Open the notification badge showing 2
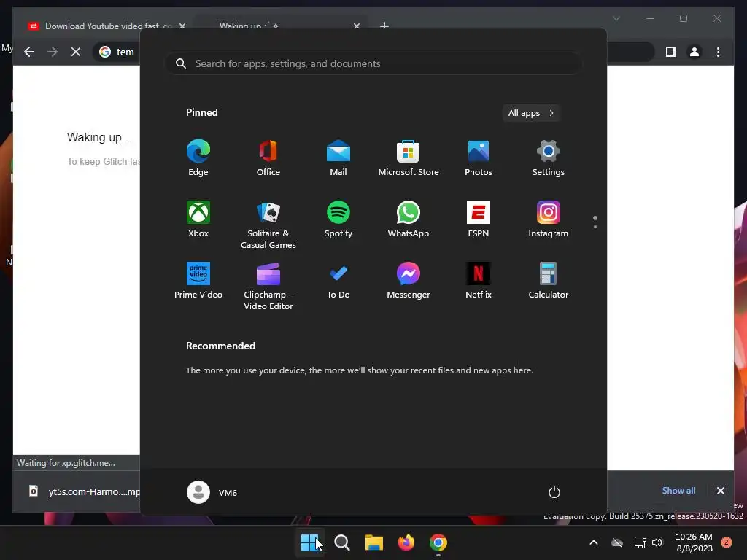747x560 pixels. 727,542
